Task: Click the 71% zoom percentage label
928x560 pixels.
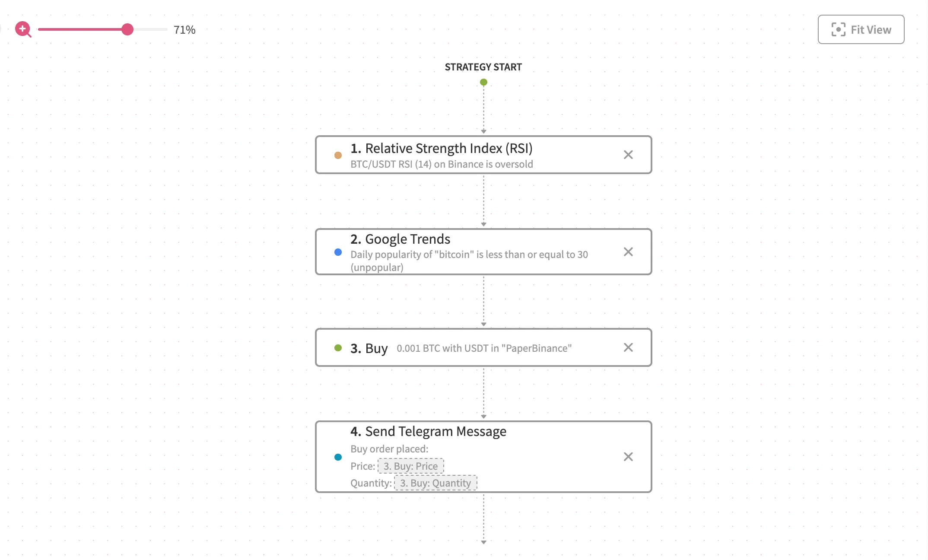Action: point(184,30)
